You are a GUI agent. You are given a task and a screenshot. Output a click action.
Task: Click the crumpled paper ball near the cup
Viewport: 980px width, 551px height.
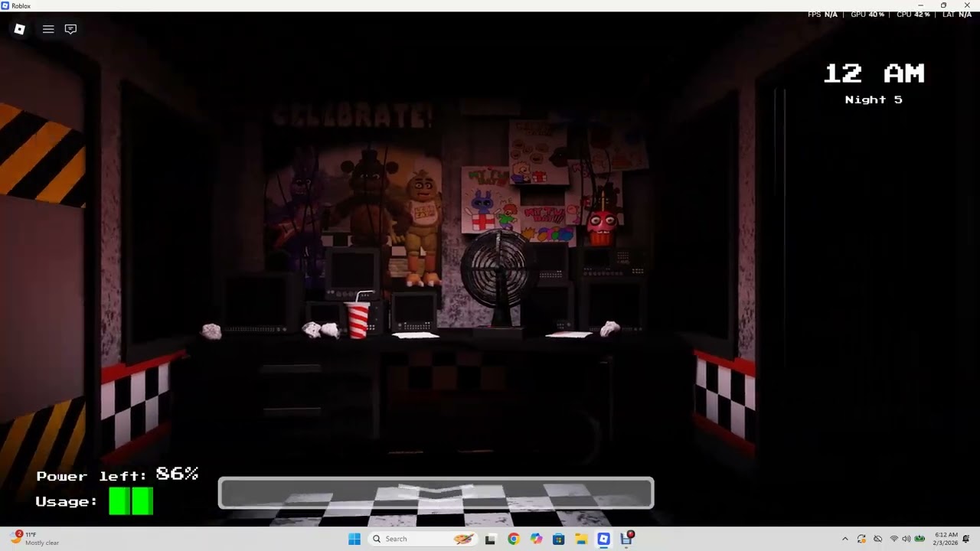[x=322, y=330]
